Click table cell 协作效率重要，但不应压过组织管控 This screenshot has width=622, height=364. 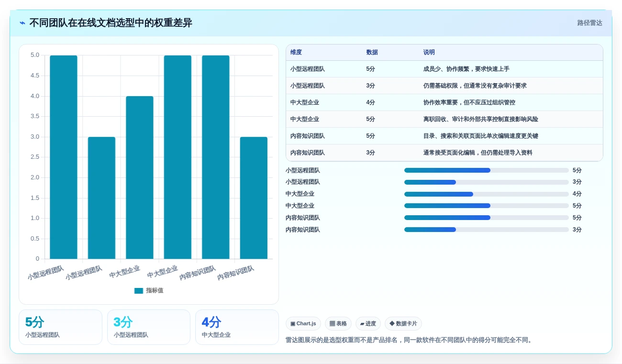coord(469,102)
